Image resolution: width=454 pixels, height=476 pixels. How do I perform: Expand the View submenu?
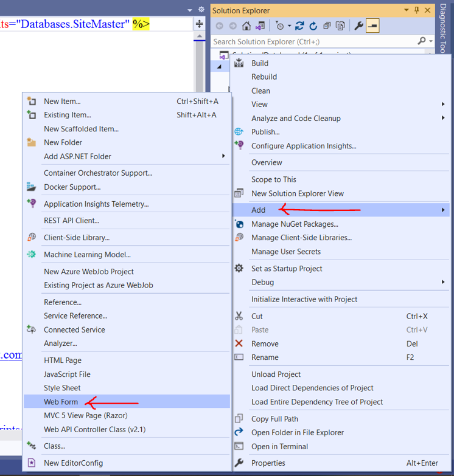pyautogui.click(x=341, y=104)
